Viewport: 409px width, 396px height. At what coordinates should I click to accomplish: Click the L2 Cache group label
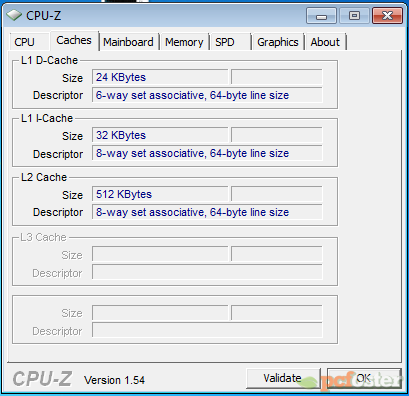44,177
